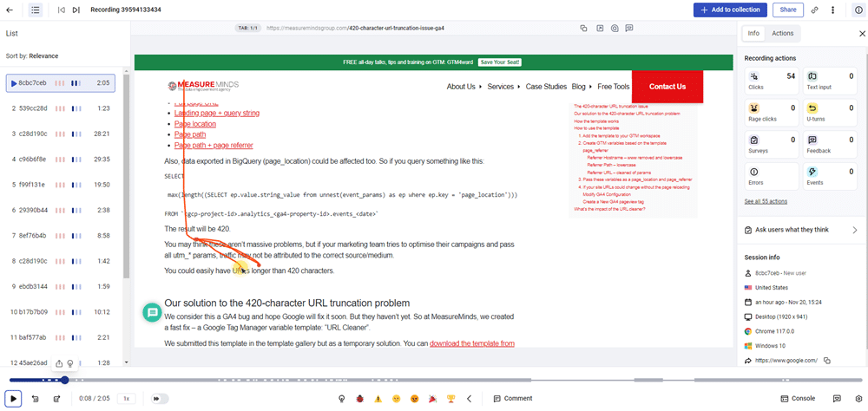Image resolution: width=868 pixels, height=411 pixels.
Task: Go back using the left arrow
Action: click(469, 399)
